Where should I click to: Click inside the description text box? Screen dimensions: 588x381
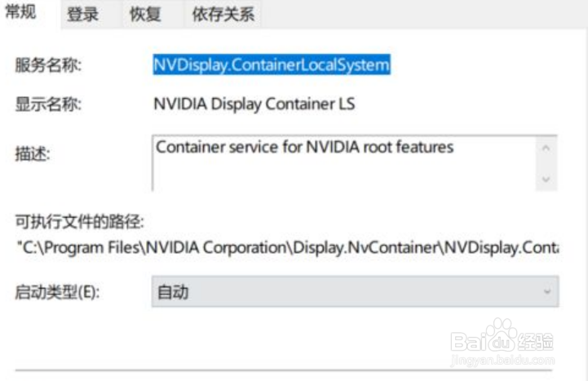pos(343,163)
